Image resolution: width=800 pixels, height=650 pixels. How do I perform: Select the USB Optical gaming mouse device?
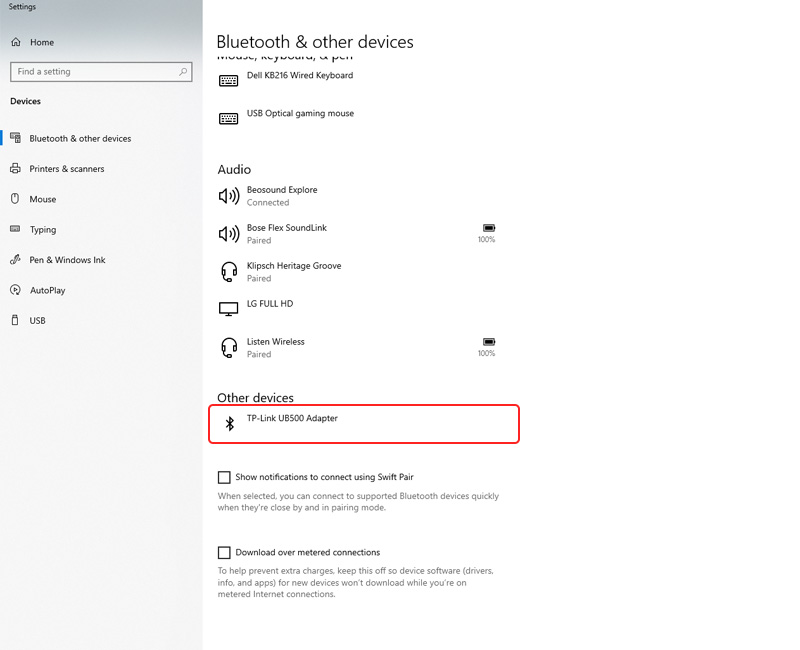click(301, 113)
